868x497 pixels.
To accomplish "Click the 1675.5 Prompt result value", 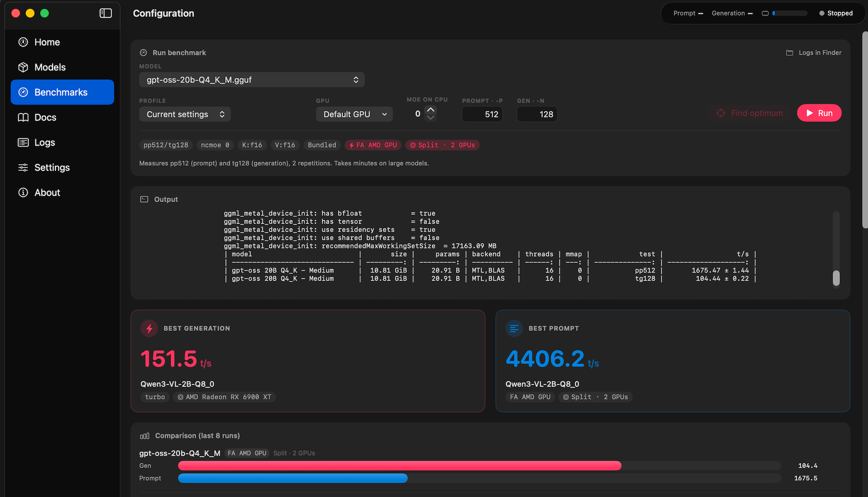I will [806, 478].
